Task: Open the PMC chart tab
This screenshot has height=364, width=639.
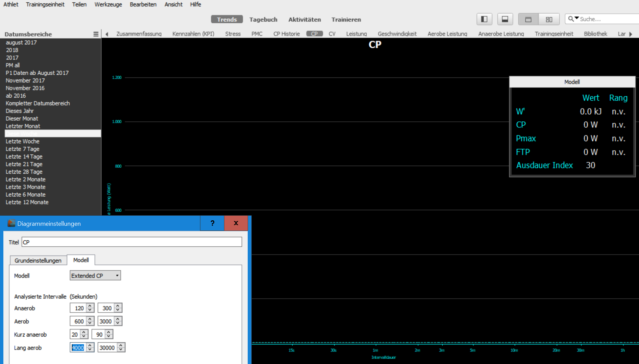Action: 256,34
